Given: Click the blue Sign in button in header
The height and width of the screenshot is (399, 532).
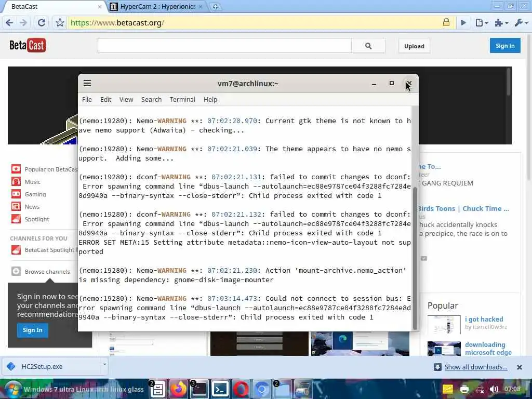Looking at the screenshot, I should [505, 46].
